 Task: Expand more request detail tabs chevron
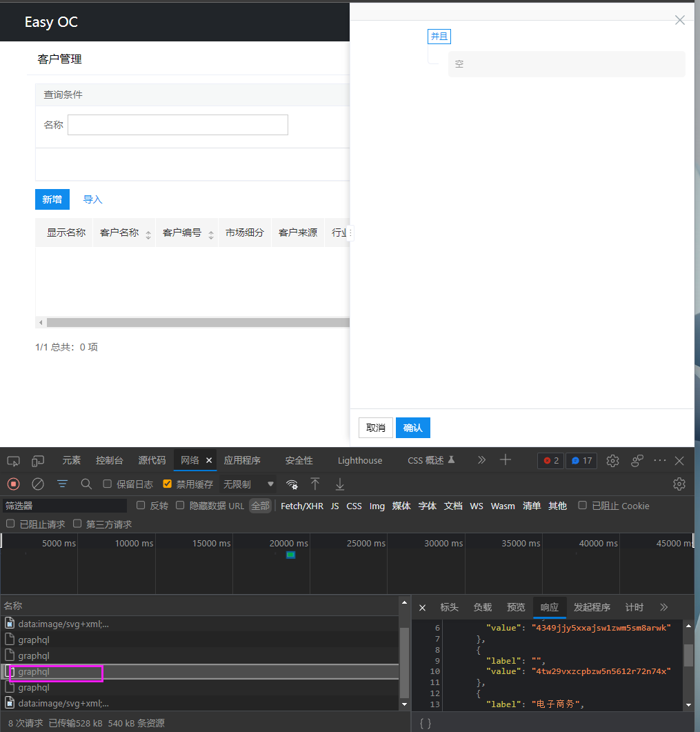664,607
